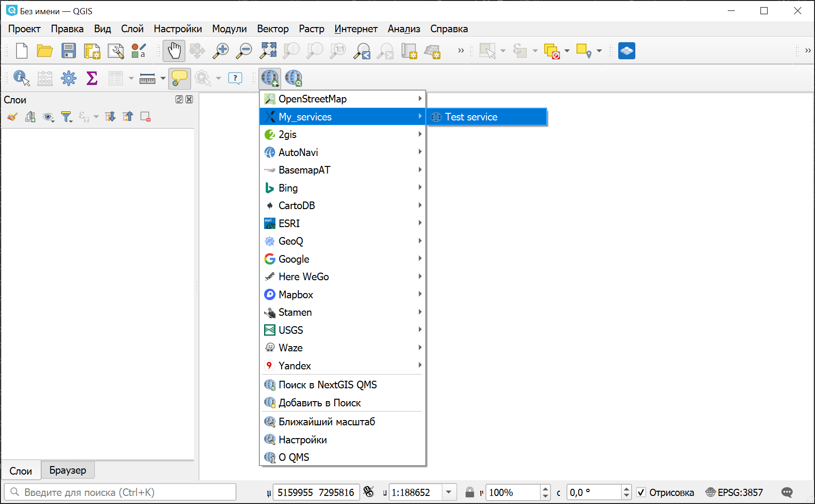Viewport: 815px width, 504px height.
Task: Toggle the Отрисовка render checkbox
Action: tap(641, 492)
